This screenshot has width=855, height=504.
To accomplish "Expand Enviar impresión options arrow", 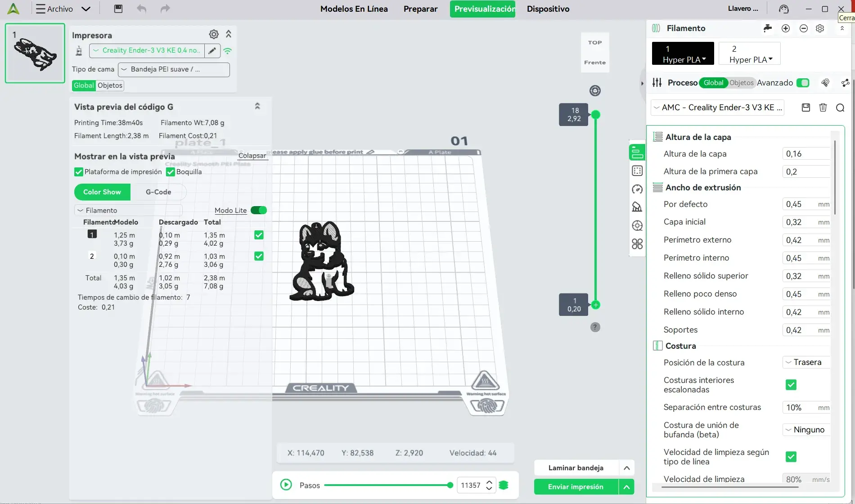I will (x=627, y=487).
